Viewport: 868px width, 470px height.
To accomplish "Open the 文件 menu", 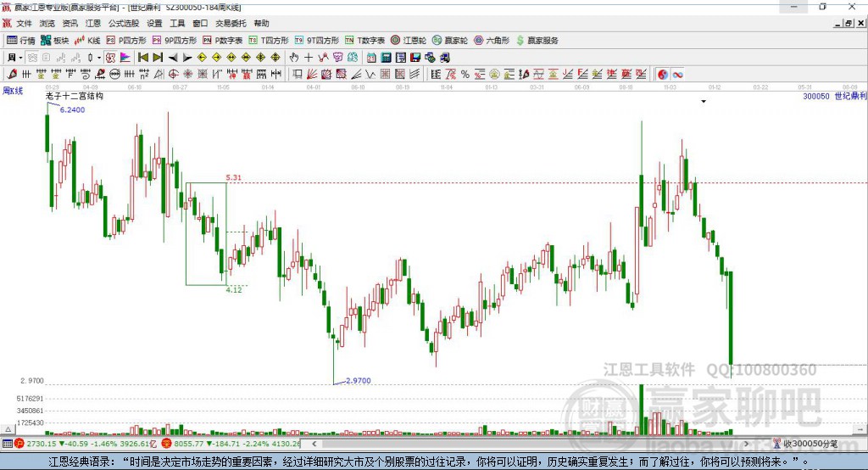I will (24, 23).
